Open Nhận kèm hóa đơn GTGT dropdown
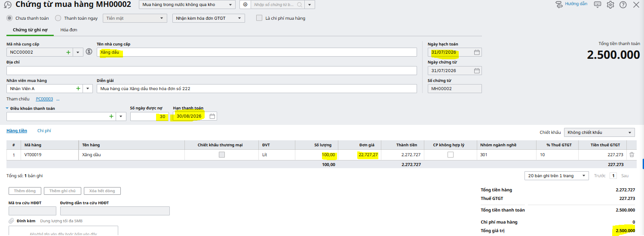Image resolution: width=644 pixels, height=236 pixels. (x=209, y=18)
